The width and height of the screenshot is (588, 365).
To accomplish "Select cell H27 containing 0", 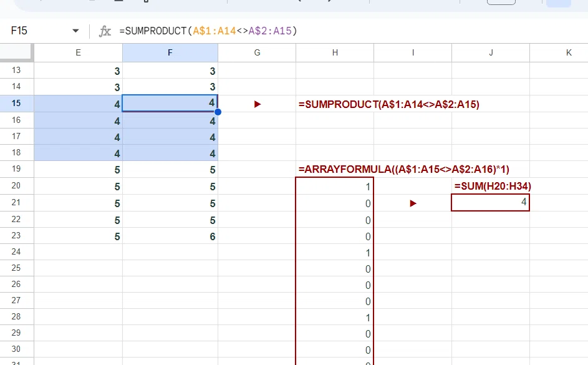I will (335, 301).
